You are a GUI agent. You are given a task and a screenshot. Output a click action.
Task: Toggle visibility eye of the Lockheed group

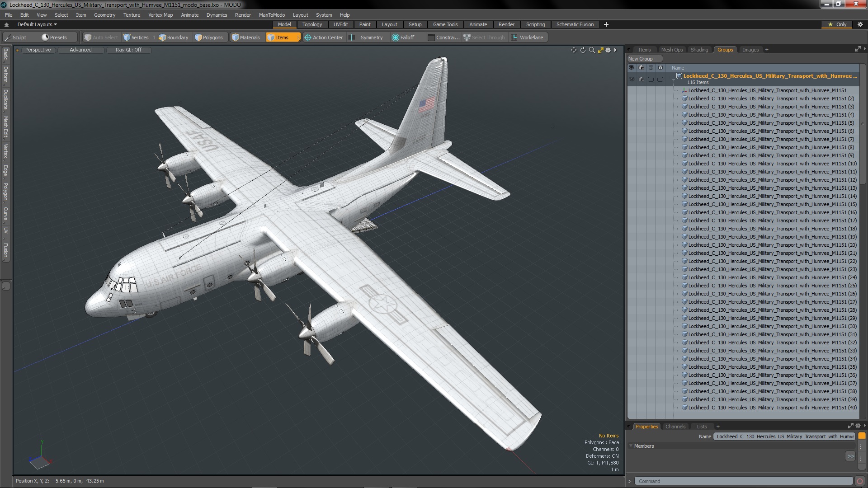tap(632, 79)
